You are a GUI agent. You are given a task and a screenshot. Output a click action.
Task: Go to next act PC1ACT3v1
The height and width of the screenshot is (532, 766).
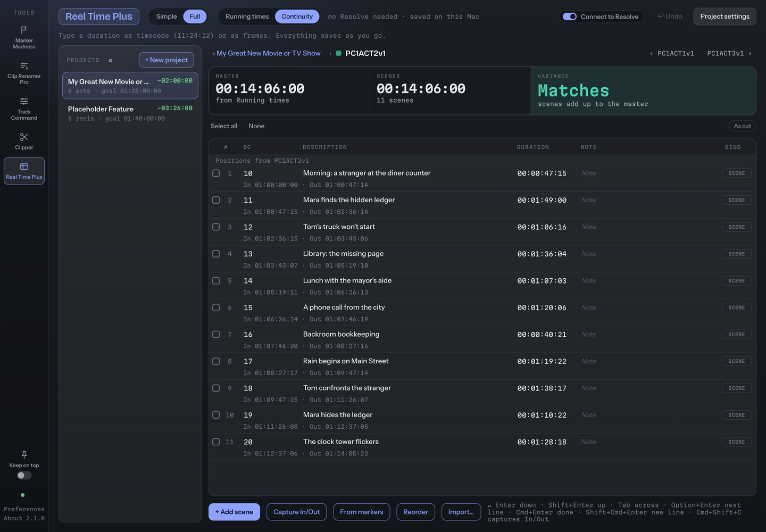729,53
